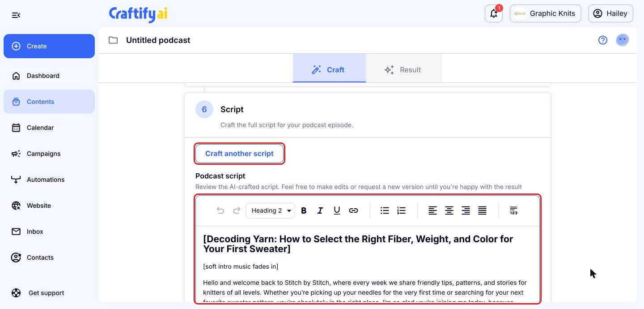This screenshot has height=309, width=644.
Task: Apply bulleted list formatting
Action: [x=385, y=210]
